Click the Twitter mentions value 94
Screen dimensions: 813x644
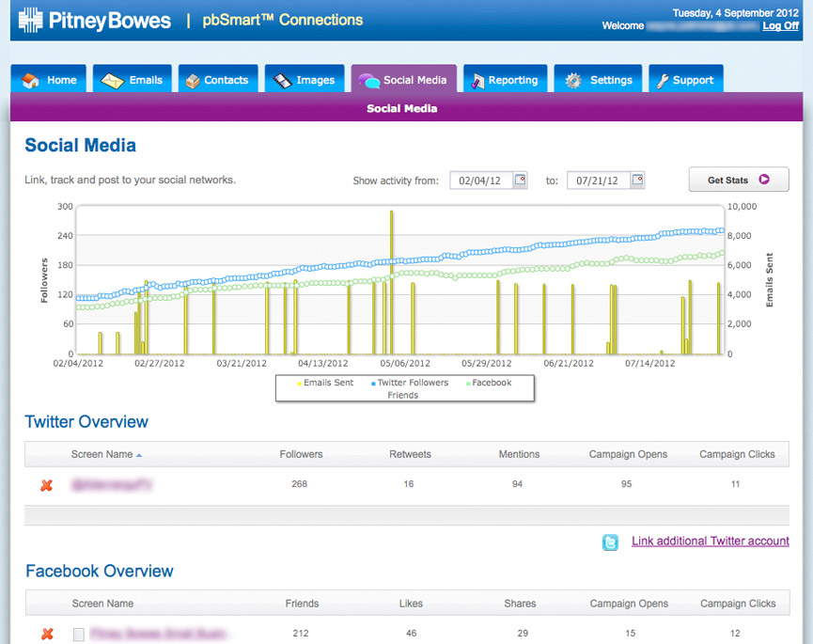pos(517,484)
